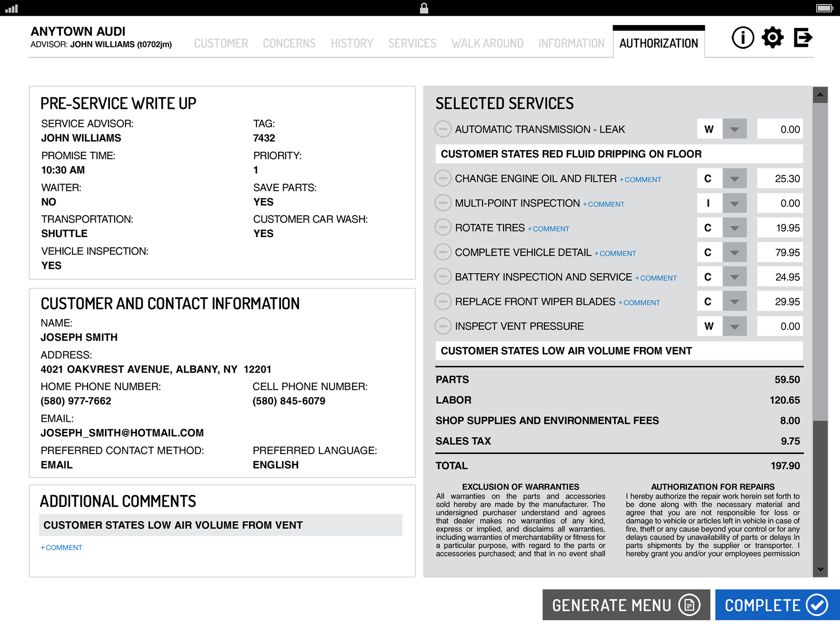Viewport: 840px width, 630px height.
Task: Go to the Services tab
Action: [412, 43]
